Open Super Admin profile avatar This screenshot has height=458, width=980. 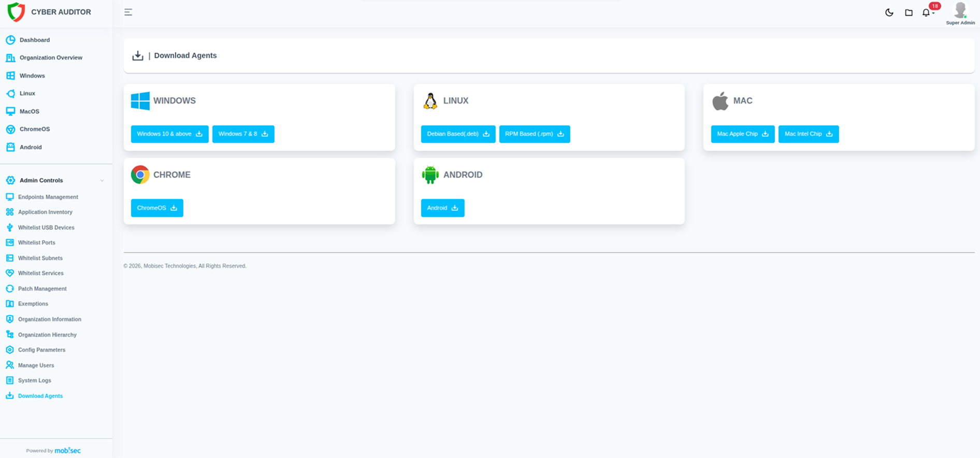(x=960, y=10)
